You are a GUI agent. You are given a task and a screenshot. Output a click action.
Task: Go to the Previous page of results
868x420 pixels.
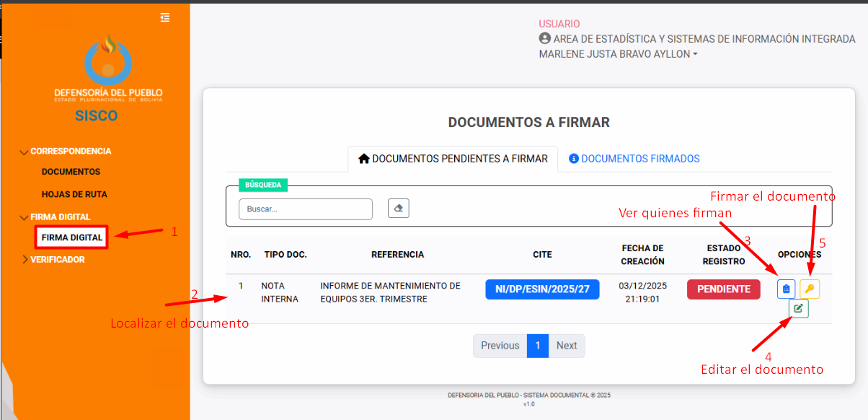click(500, 346)
